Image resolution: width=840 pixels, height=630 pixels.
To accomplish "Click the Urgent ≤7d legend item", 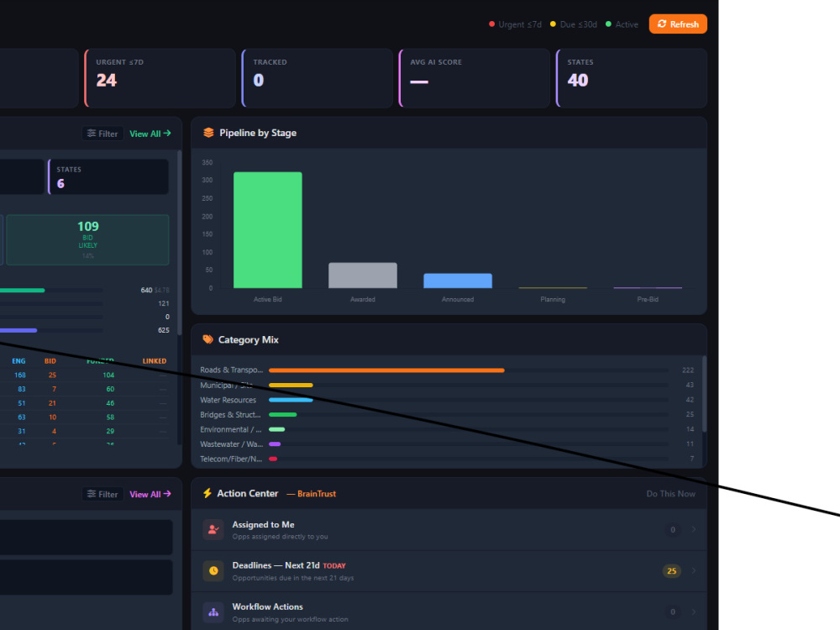I will 516,24.
